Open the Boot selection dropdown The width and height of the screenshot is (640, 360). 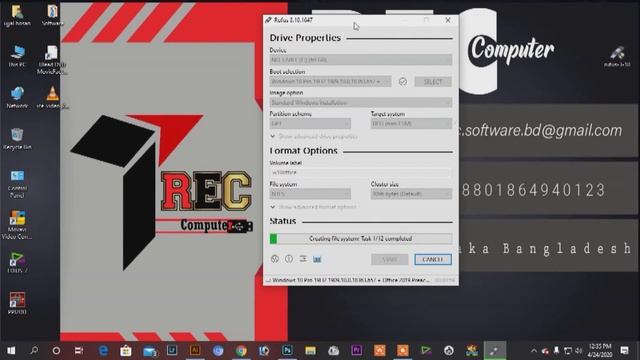(330, 82)
